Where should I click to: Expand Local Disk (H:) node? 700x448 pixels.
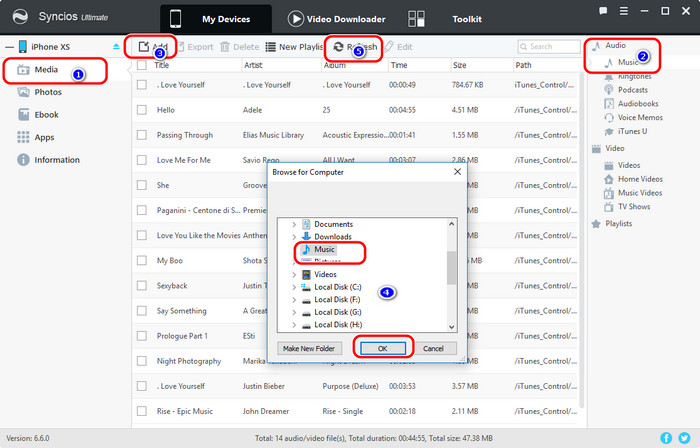[294, 325]
